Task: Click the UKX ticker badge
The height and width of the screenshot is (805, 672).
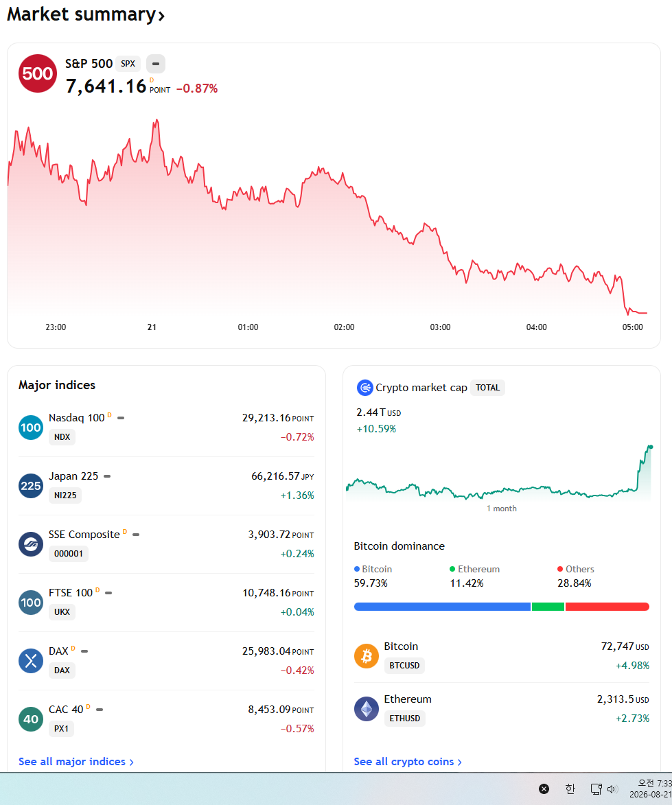Action: (x=62, y=612)
